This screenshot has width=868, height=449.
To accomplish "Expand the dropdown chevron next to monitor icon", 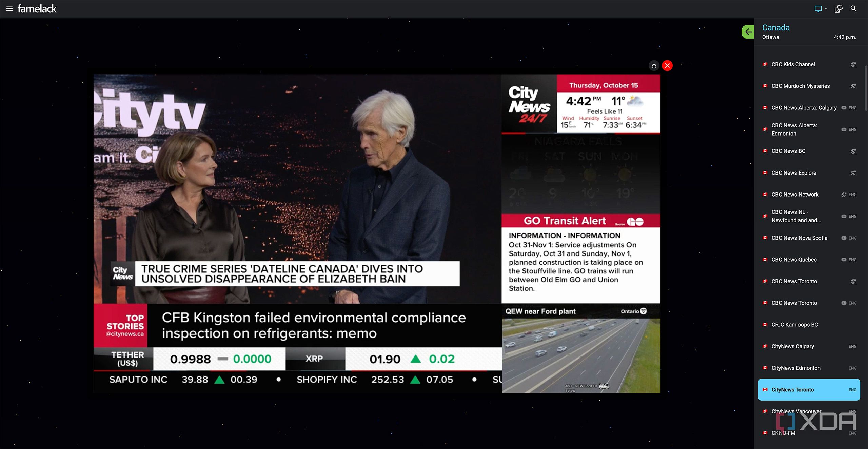I will point(826,9).
